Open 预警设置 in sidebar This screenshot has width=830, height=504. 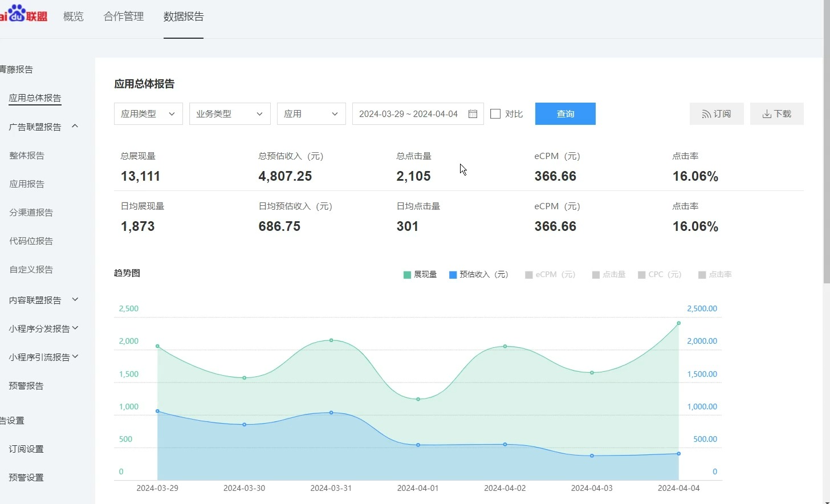(x=26, y=477)
